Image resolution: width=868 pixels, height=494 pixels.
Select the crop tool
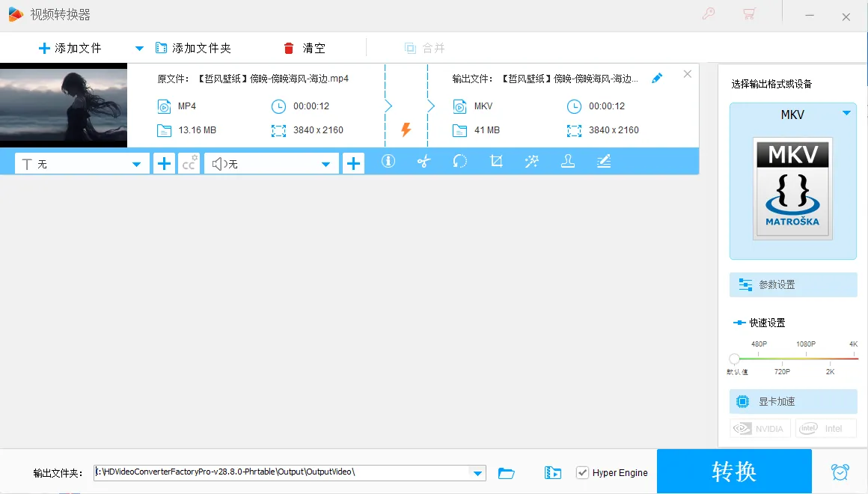click(x=496, y=161)
